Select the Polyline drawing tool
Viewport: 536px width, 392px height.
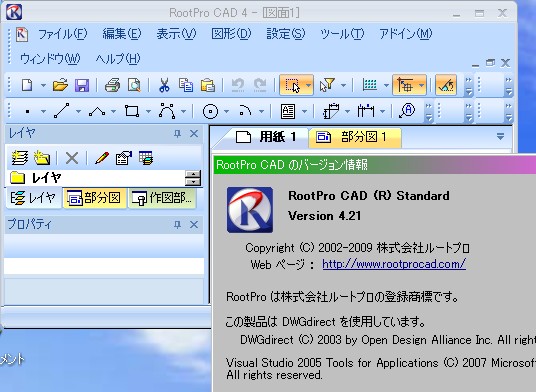click(97, 111)
